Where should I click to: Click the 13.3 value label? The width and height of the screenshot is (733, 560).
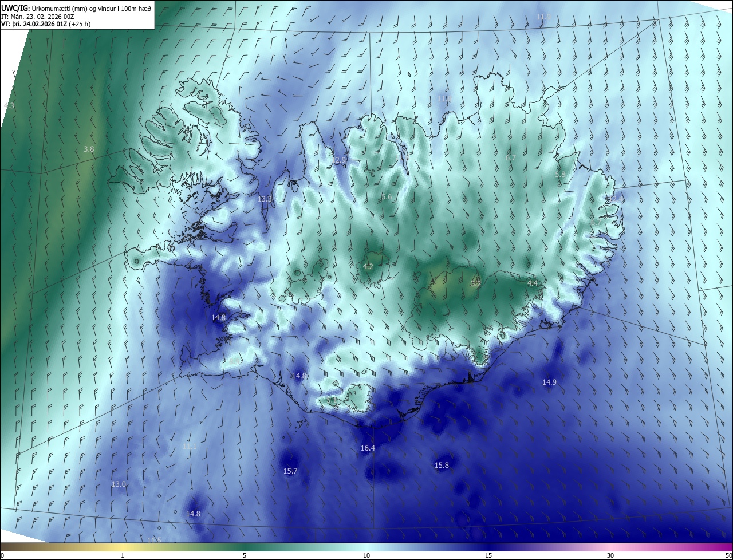click(x=265, y=199)
